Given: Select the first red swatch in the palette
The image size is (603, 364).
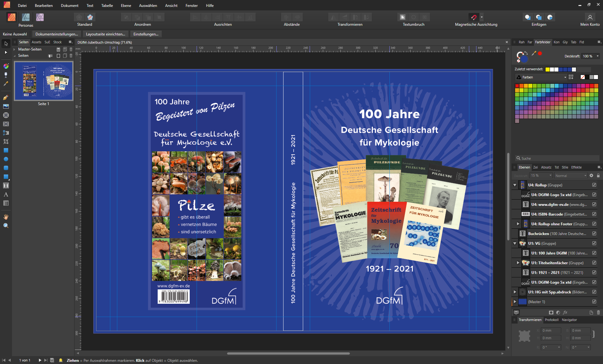Looking at the screenshot, I should (517, 86).
